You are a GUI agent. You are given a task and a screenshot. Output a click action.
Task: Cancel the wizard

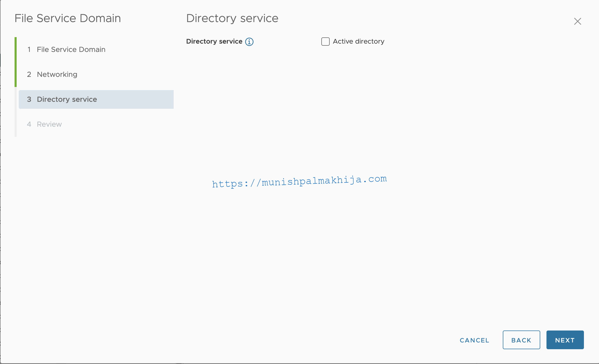click(474, 340)
